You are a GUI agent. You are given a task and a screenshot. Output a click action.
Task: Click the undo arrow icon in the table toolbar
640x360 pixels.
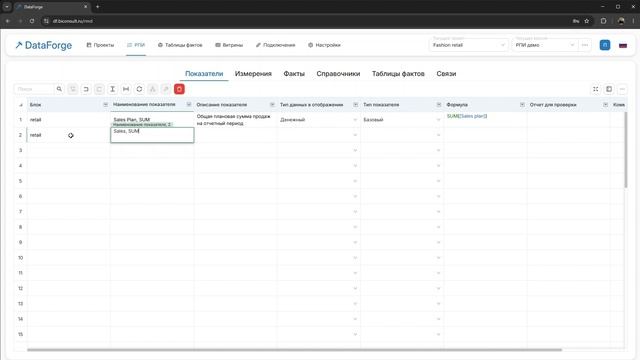[x=86, y=89]
